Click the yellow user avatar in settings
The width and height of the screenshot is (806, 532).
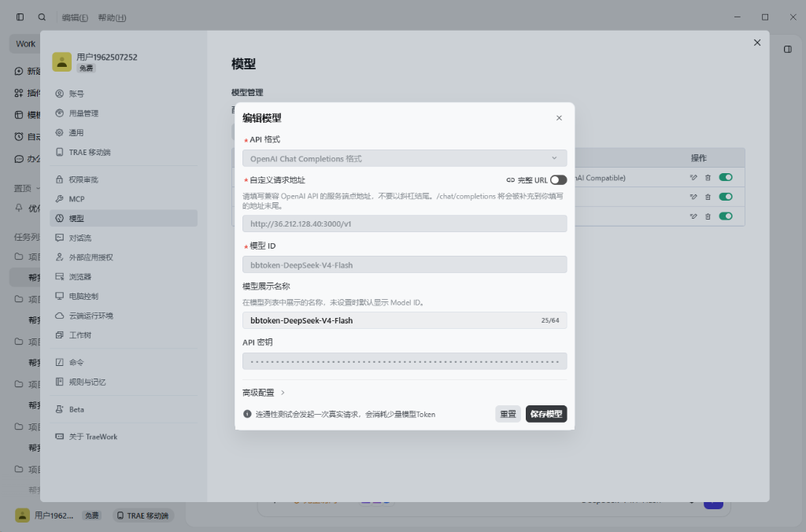61,62
